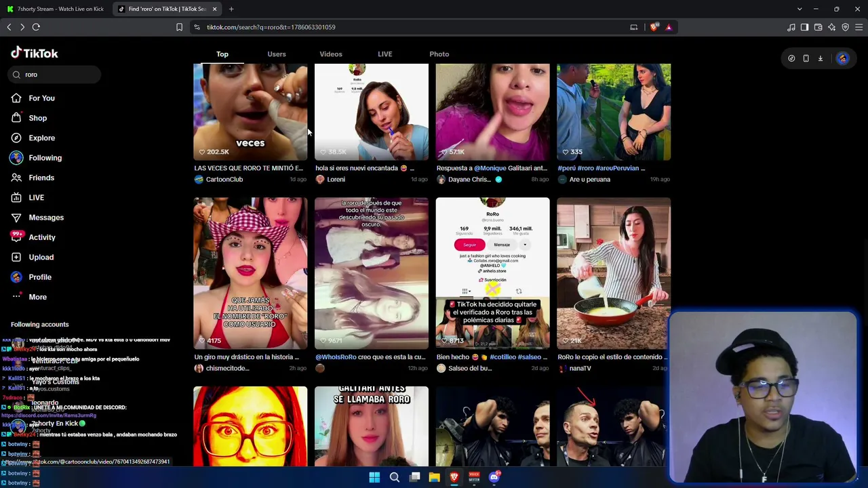Image resolution: width=868 pixels, height=488 pixels.
Task: Open a new browser tab
Action: [231, 9]
